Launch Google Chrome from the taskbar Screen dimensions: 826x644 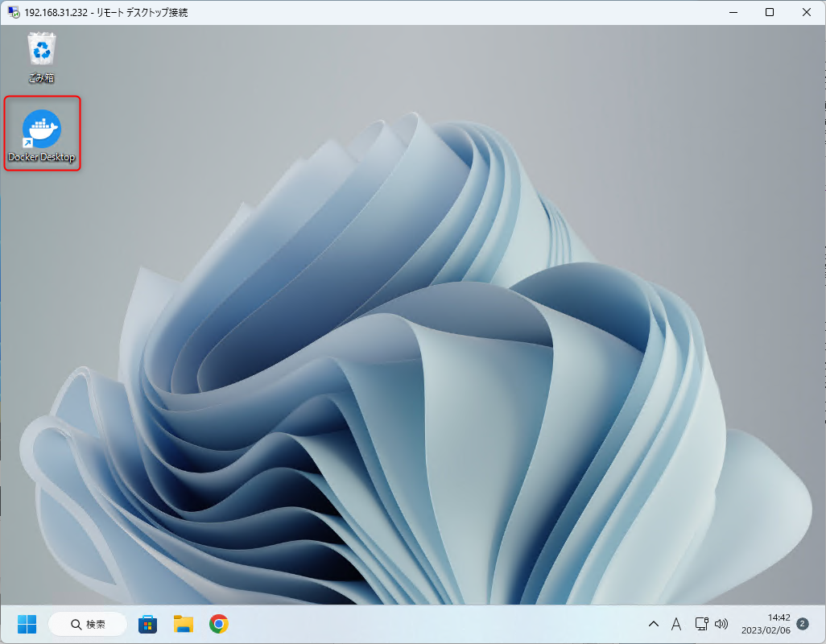click(x=219, y=624)
